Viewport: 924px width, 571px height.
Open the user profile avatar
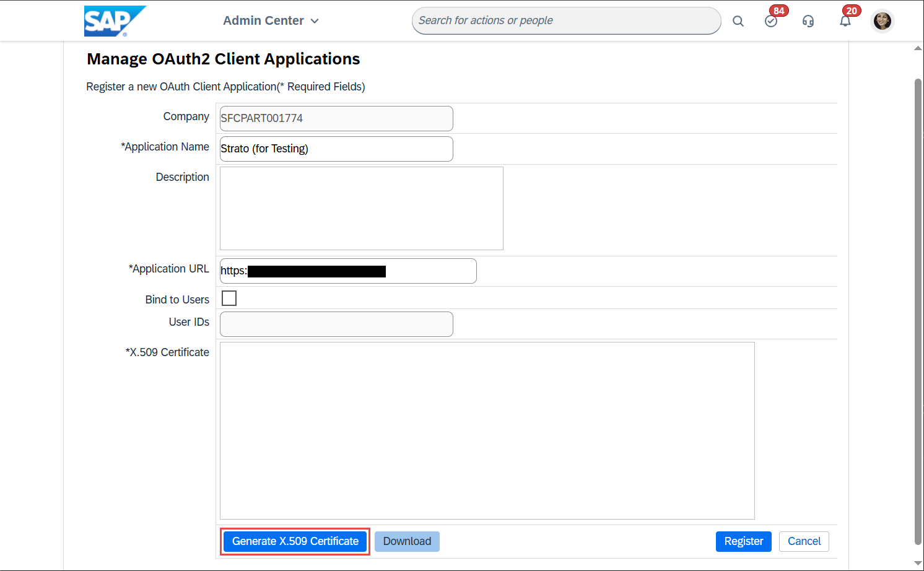(882, 21)
